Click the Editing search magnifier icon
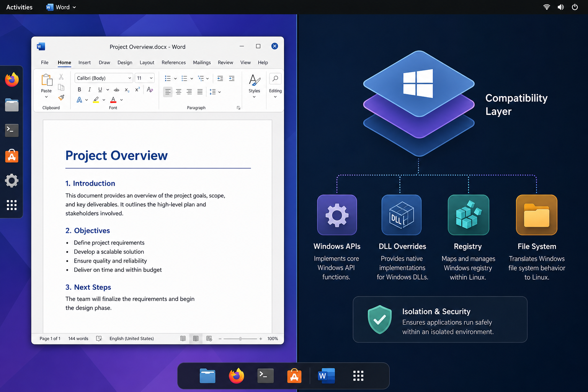 coord(275,78)
